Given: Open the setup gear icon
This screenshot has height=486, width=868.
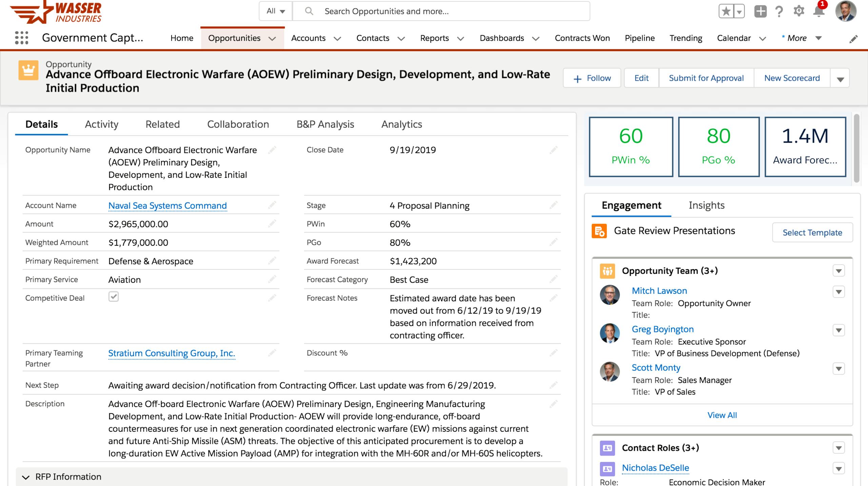Looking at the screenshot, I should click(x=799, y=11).
